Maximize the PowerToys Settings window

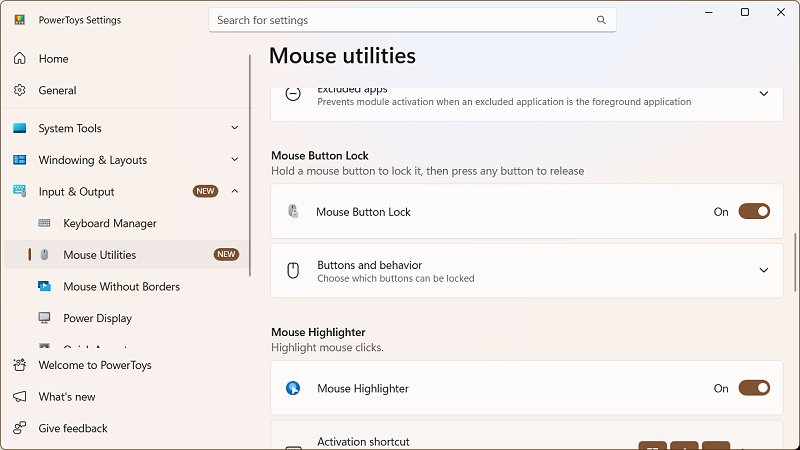click(745, 12)
